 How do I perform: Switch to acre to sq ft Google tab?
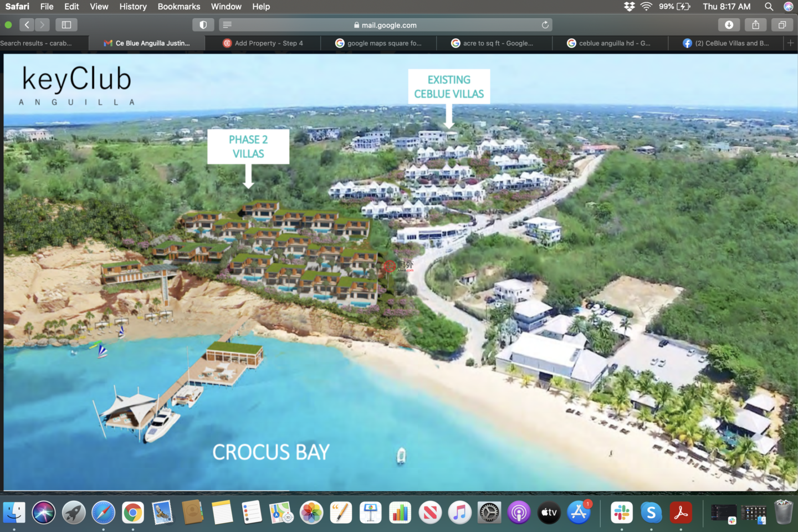click(497, 43)
